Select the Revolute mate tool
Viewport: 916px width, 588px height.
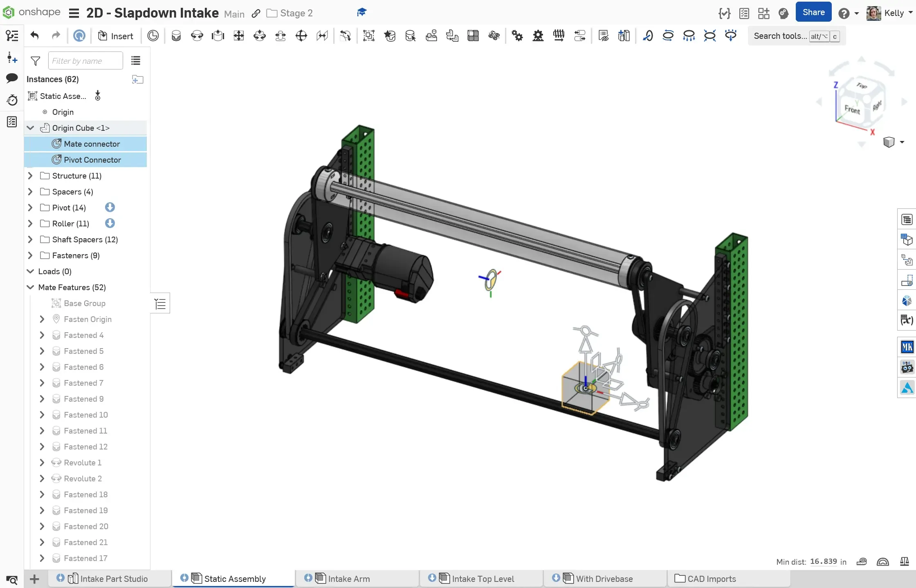197,36
